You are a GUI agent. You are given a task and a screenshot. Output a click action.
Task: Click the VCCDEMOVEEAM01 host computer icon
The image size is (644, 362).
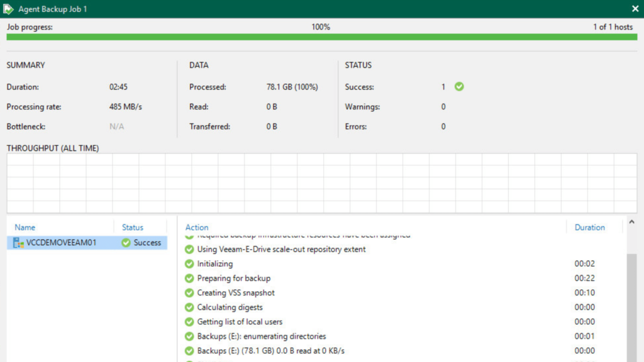point(18,243)
